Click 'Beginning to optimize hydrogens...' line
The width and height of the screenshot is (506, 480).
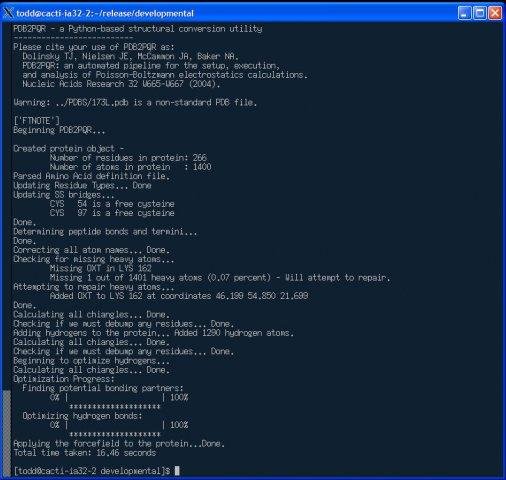(x=91, y=361)
